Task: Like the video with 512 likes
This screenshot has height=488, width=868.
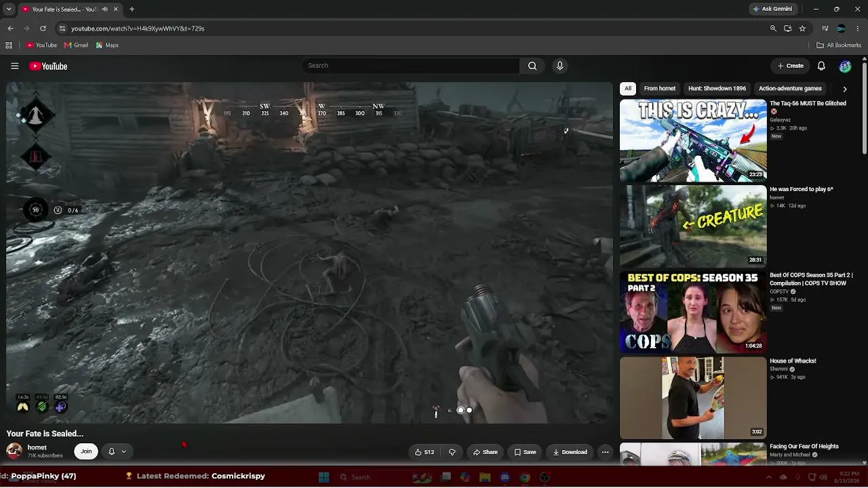Action: (x=426, y=452)
